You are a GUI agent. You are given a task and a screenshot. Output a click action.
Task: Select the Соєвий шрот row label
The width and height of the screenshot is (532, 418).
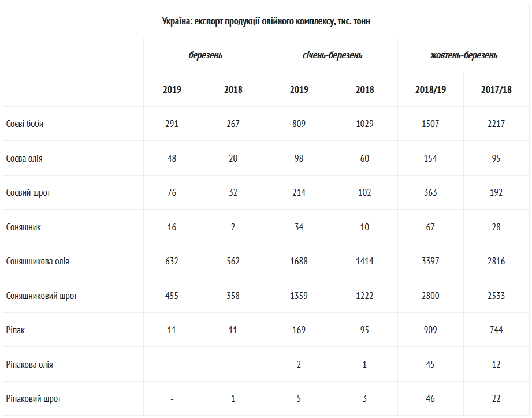(28, 193)
